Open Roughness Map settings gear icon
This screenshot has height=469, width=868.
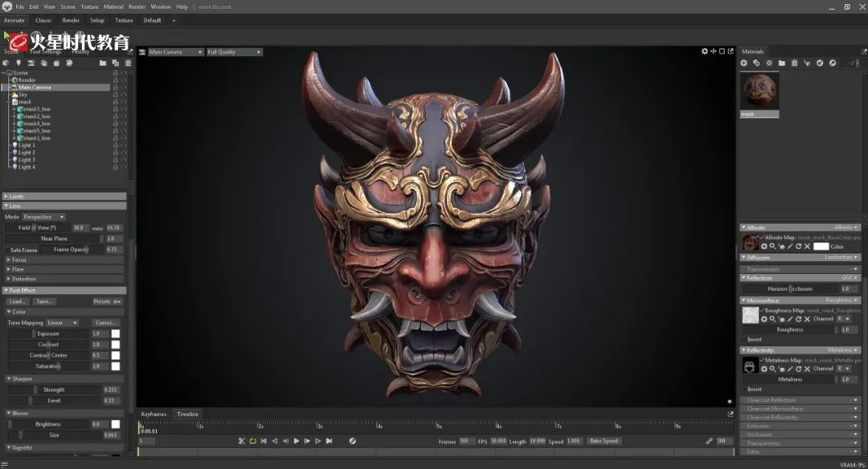(764, 319)
